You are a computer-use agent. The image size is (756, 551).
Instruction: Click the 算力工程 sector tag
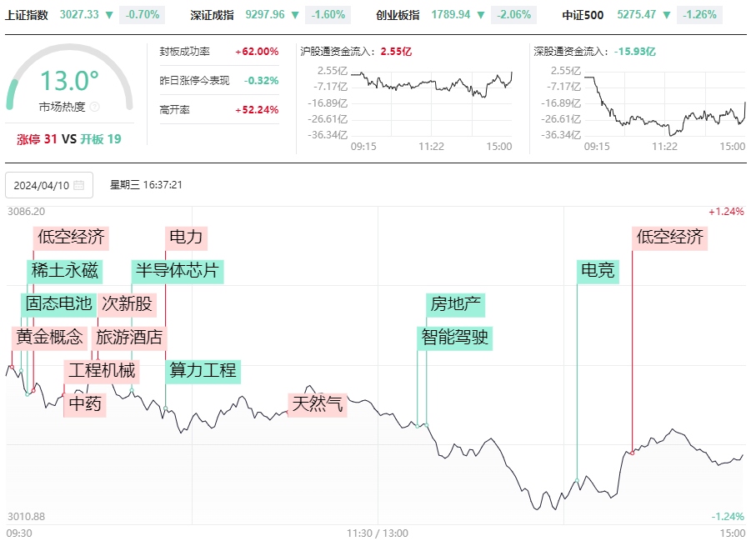tap(203, 372)
